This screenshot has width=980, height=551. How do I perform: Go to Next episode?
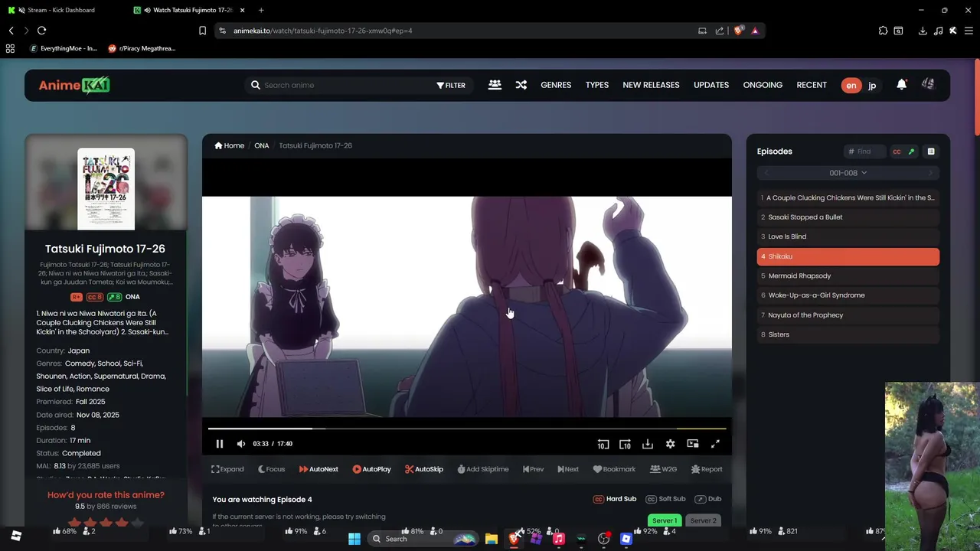[568, 469]
